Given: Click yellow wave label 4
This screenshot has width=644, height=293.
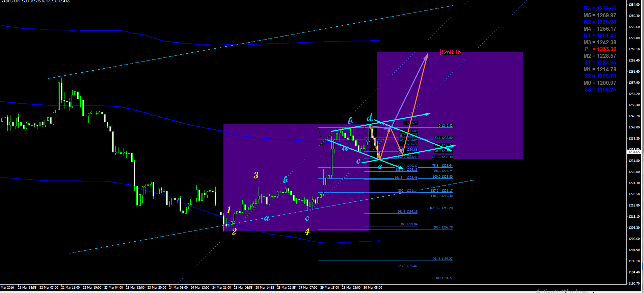Looking at the screenshot, I should [307, 232].
